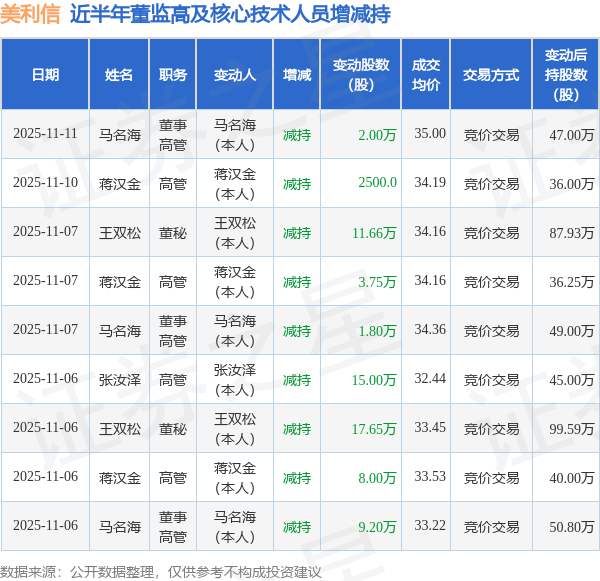Click the average price 34.19
The width and height of the screenshot is (600, 581).
[430, 183]
